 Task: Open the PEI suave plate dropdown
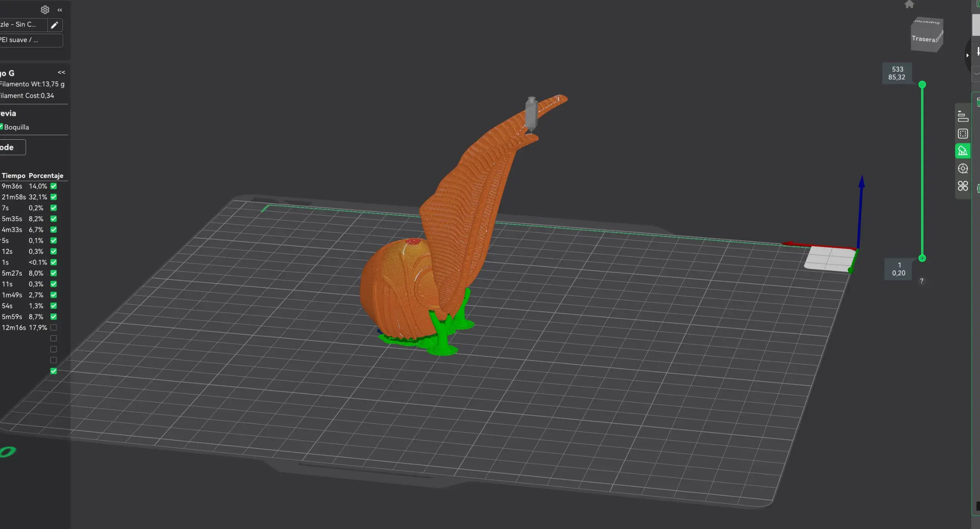[31, 40]
